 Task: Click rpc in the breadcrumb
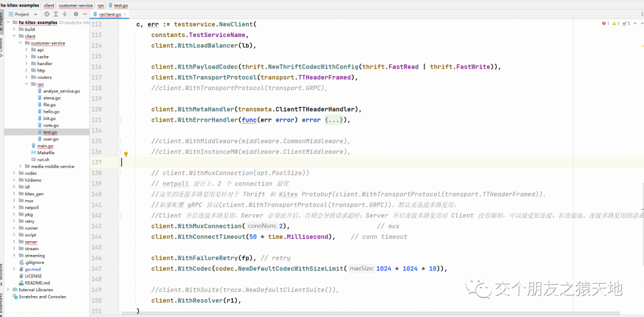coord(101,6)
